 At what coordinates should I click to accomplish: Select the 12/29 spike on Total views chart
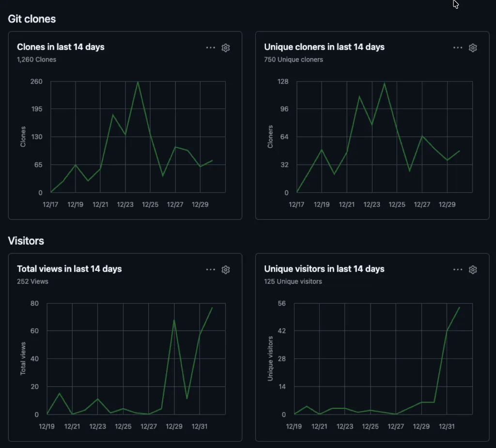[175, 321]
